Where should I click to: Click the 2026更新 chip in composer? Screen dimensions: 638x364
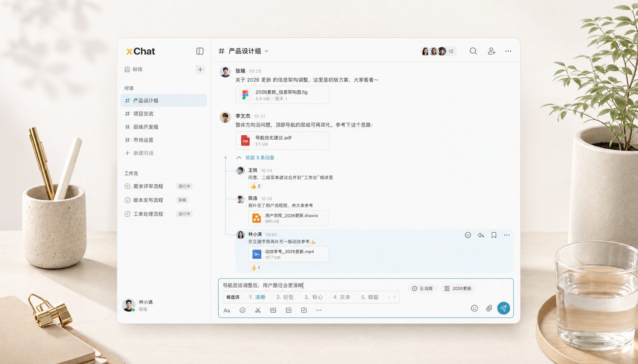point(458,289)
